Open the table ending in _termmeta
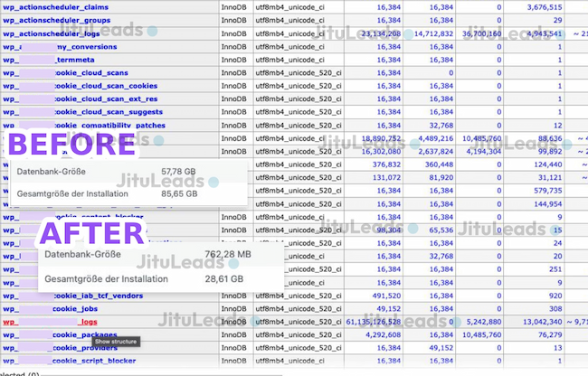The height and width of the screenshot is (376, 588). point(49,60)
